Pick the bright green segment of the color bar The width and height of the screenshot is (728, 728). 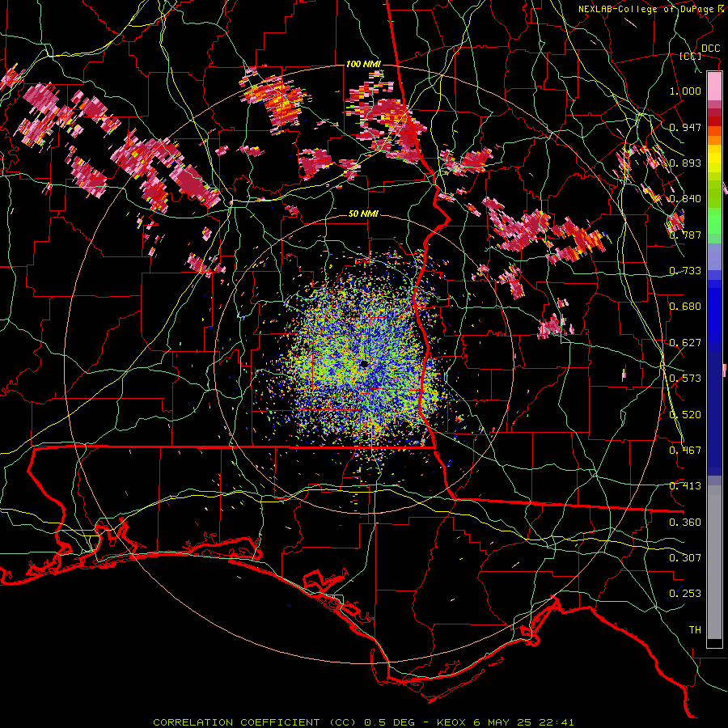click(714, 222)
